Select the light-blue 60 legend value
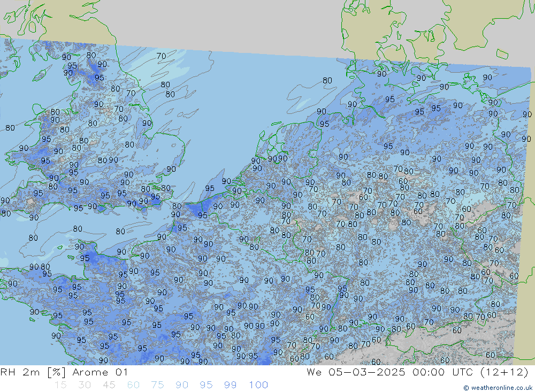 point(133,385)
